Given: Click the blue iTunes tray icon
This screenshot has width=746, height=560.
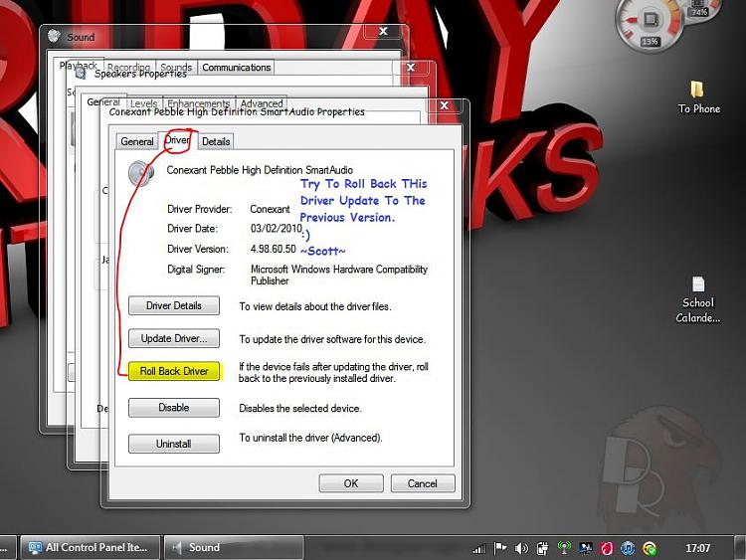Looking at the screenshot, I should pos(628,549).
